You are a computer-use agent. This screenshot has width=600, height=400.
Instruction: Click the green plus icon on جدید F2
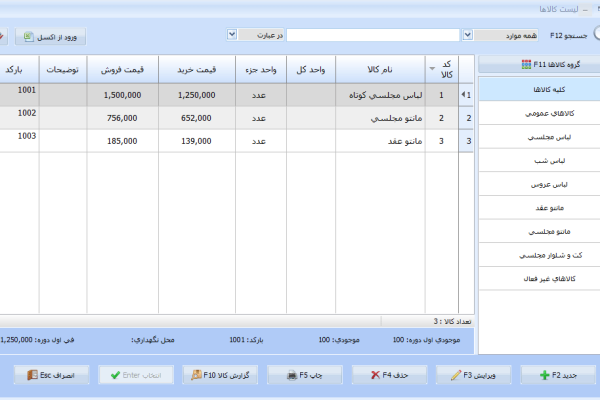coord(544,375)
